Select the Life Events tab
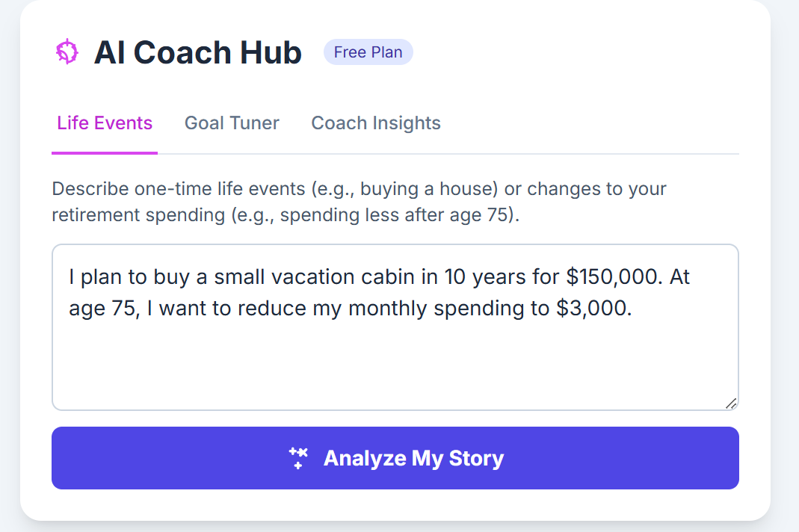The image size is (799, 532). tap(104, 123)
